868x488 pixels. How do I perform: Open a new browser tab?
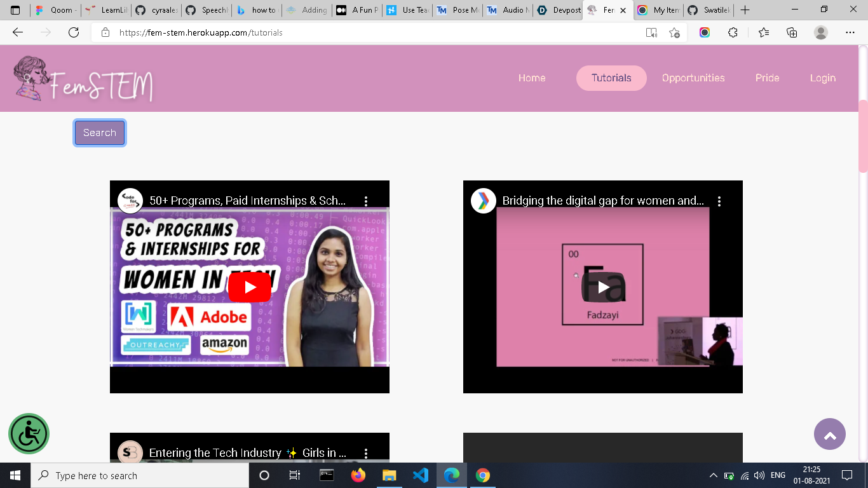(x=745, y=10)
